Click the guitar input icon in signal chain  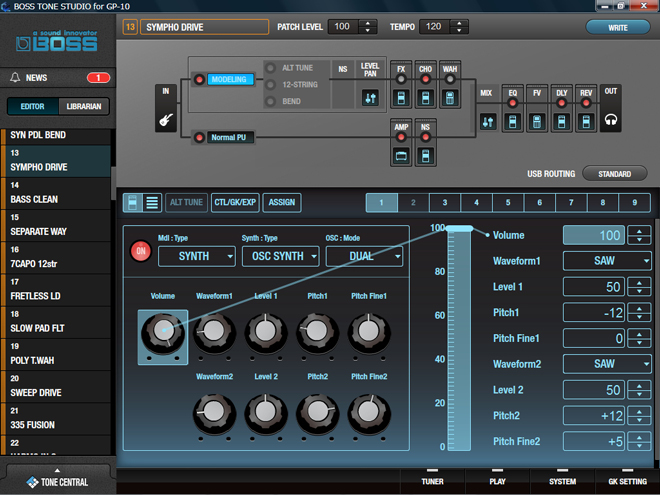[164, 120]
